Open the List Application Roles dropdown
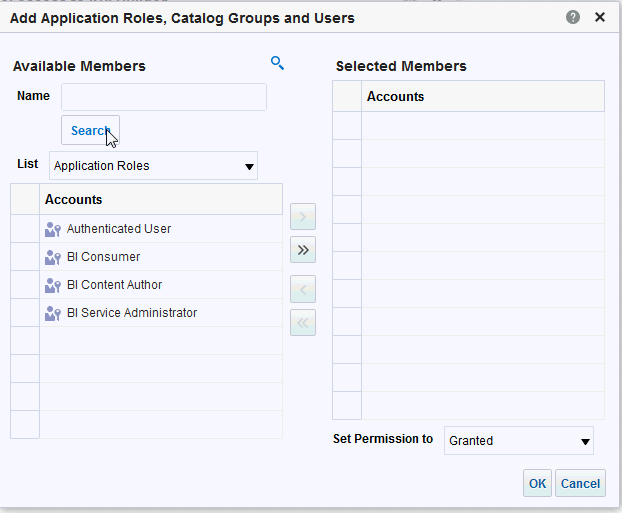Image resolution: width=622 pixels, height=513 pixels. 154,165
